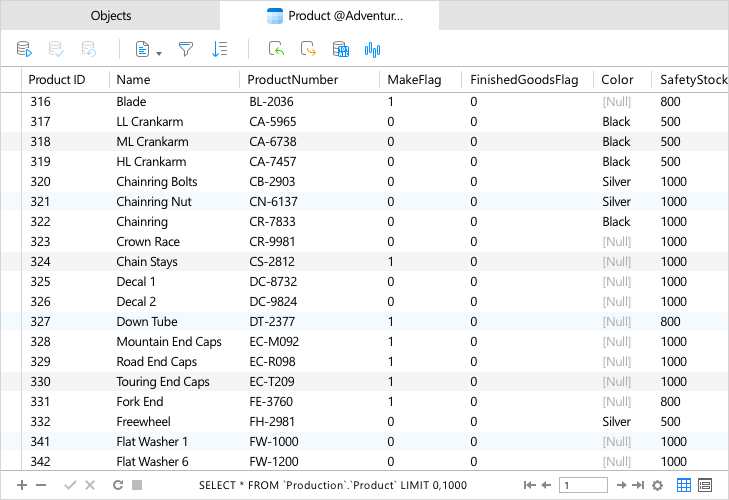Select product number CA-6738

click(x=272, y=141)
